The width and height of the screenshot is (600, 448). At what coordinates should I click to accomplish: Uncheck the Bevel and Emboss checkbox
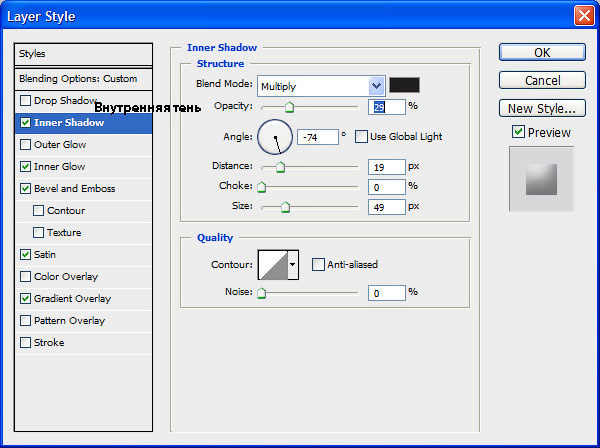click(x=25, y=189)
